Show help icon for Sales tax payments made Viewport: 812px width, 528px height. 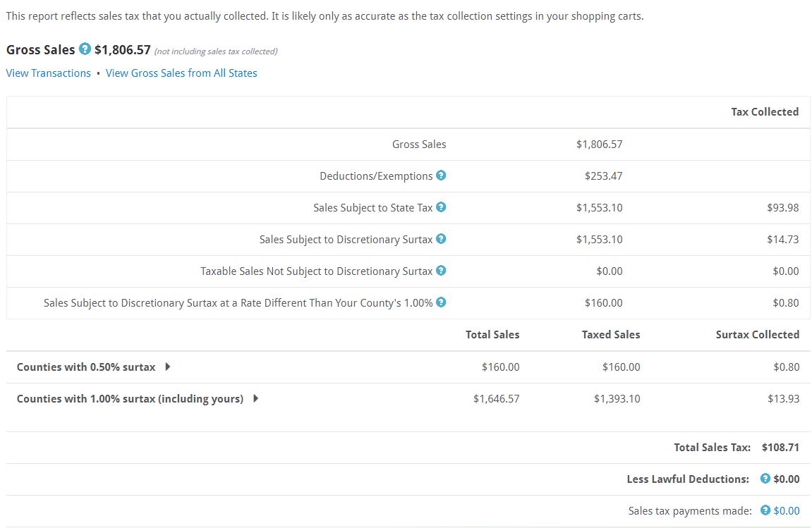coord(765,510)
